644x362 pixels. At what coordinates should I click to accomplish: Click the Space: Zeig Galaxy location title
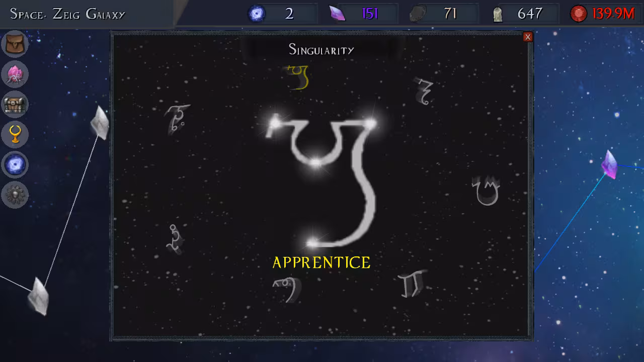pyautogui.click(x=67, y=14)
